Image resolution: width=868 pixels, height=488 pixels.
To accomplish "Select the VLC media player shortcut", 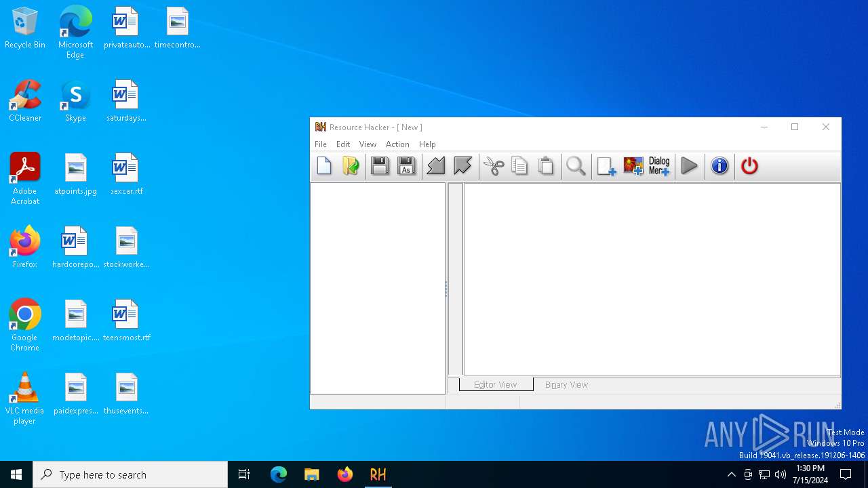I will pyautogui.click(x=25, y=399).
